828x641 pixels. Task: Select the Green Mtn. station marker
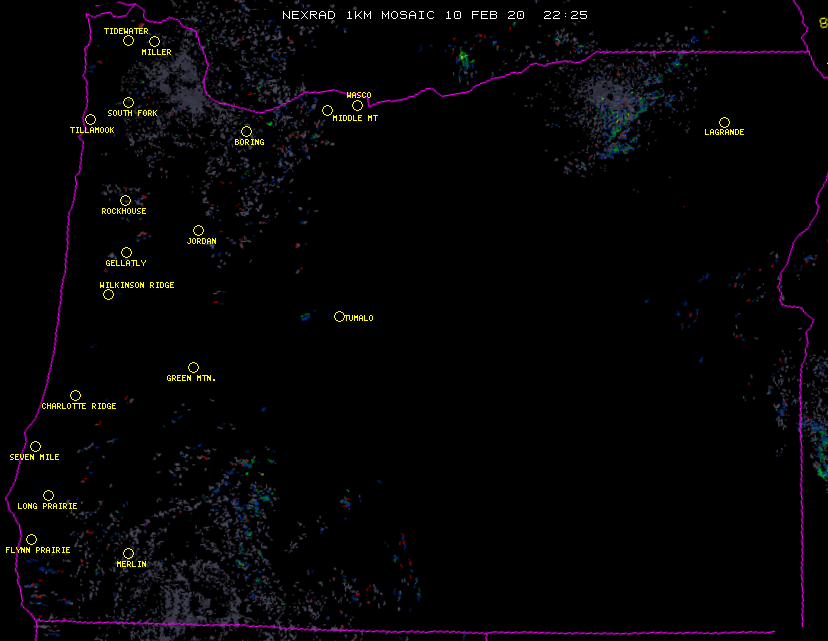tap(193, 368)
